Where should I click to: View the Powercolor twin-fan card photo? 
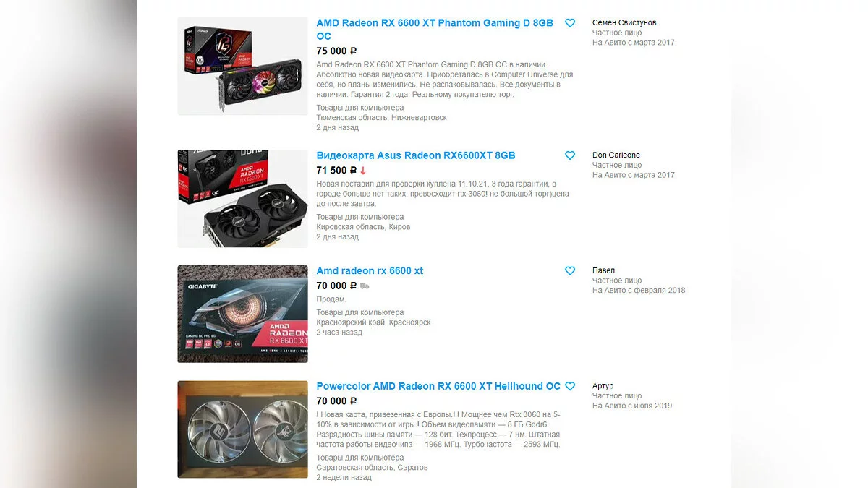[x=242, y=429]
